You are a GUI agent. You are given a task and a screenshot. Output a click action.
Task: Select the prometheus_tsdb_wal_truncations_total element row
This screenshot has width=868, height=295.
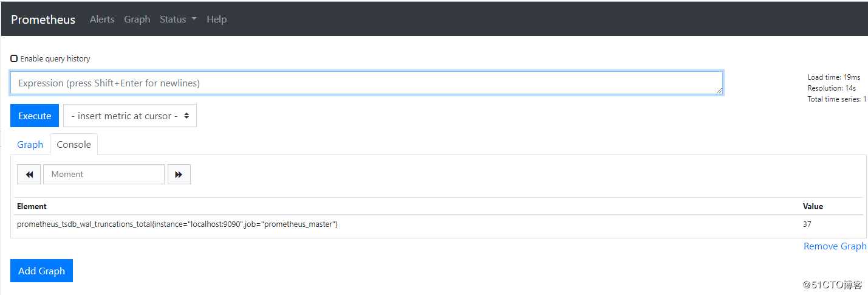click(438, 224)
